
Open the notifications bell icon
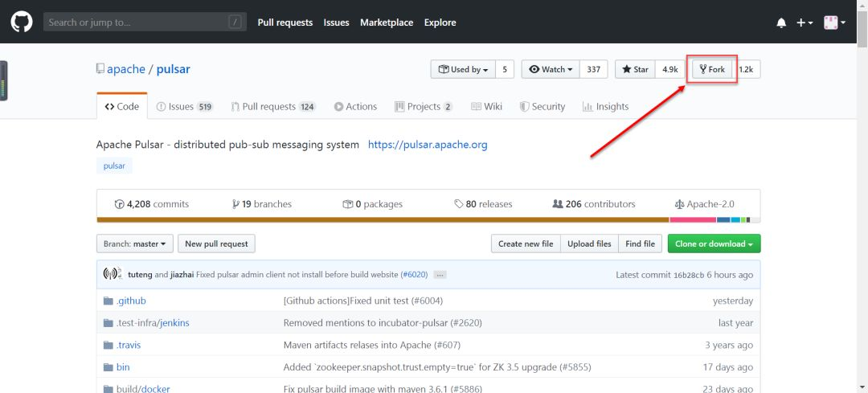point(781,23)
